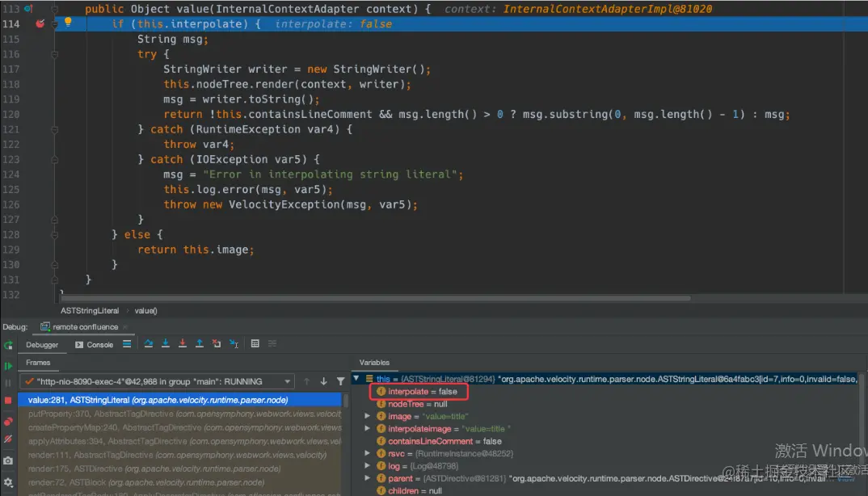Click the gutter marker on line 113
Viewport: 868px width, 496px height.
pos(28,9)
